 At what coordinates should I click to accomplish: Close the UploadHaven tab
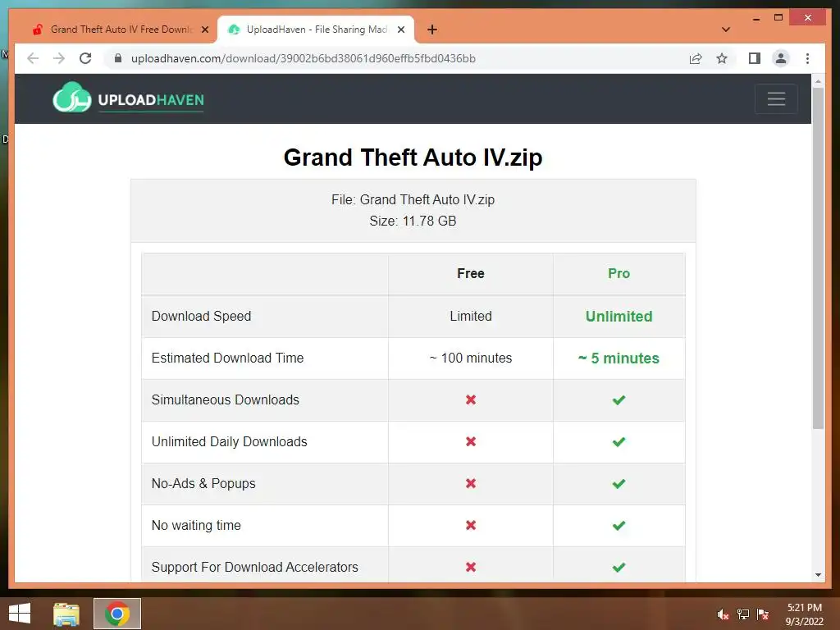(400, 30)
